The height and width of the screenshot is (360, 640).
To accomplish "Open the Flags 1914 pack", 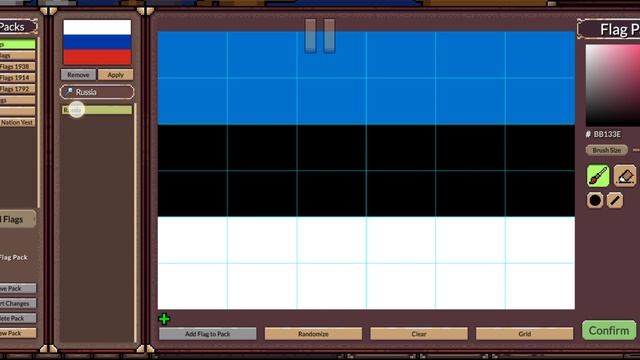I will point(18,78).
